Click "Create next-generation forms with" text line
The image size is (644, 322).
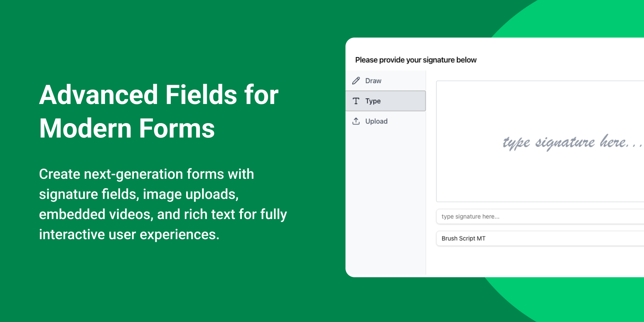point(146,174)
